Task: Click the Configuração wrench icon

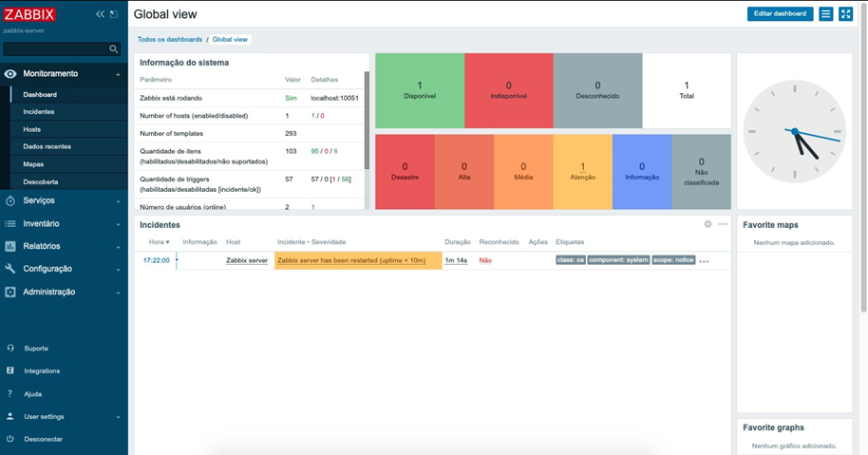Action: [9, 269]
